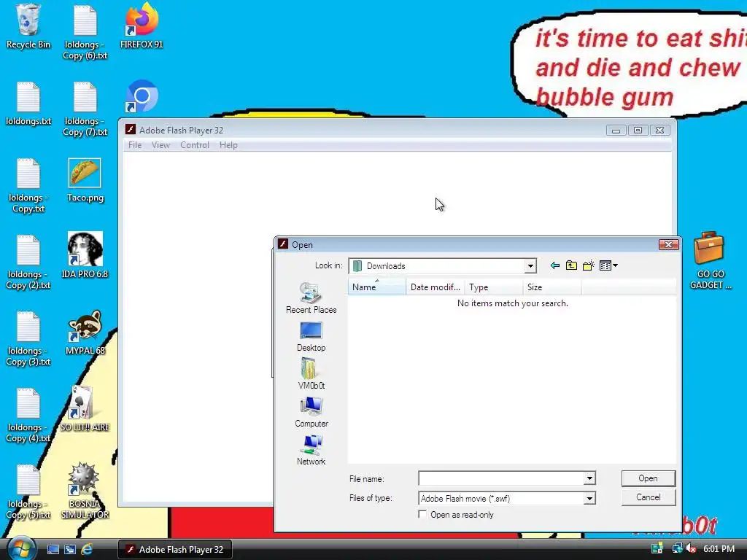
Task: Expand the Look in Downloads dropdown
Action: [530, 266]
